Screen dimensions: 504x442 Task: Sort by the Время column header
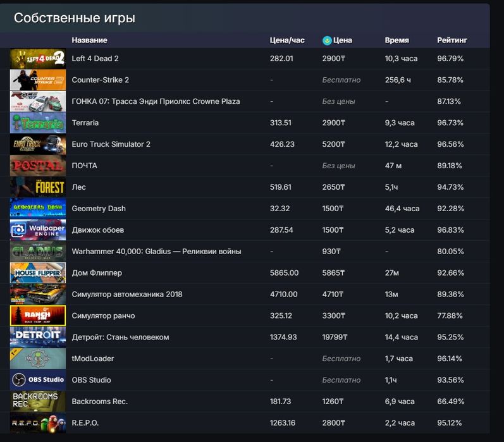click(x=397, y=40)
